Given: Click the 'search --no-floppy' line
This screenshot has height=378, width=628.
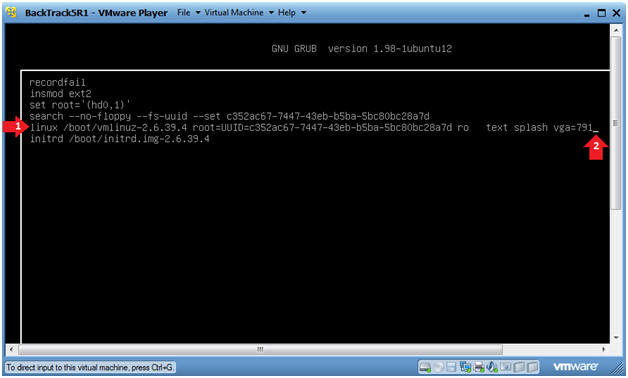Looking at the screenshot, I should coord(229,116).
